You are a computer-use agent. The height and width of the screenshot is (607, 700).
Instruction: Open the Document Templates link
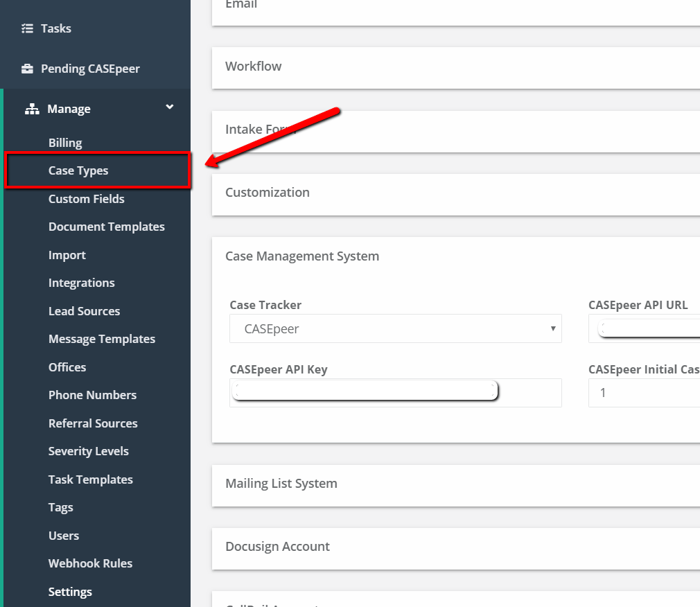point(106,227)
